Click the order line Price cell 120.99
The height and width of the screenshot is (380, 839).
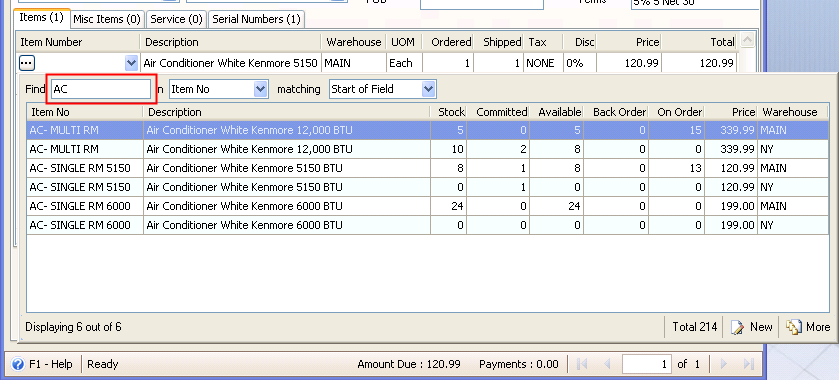pos(629,63)
